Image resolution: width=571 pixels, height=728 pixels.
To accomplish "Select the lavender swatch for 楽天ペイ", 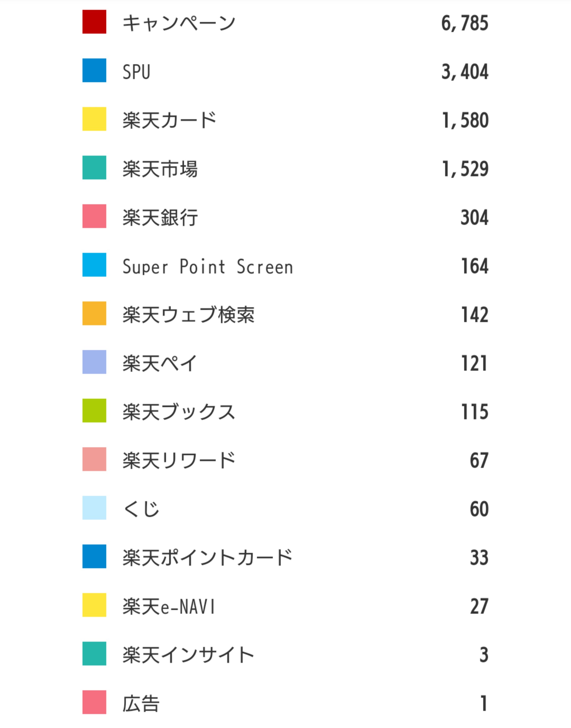I will [94, 362].
